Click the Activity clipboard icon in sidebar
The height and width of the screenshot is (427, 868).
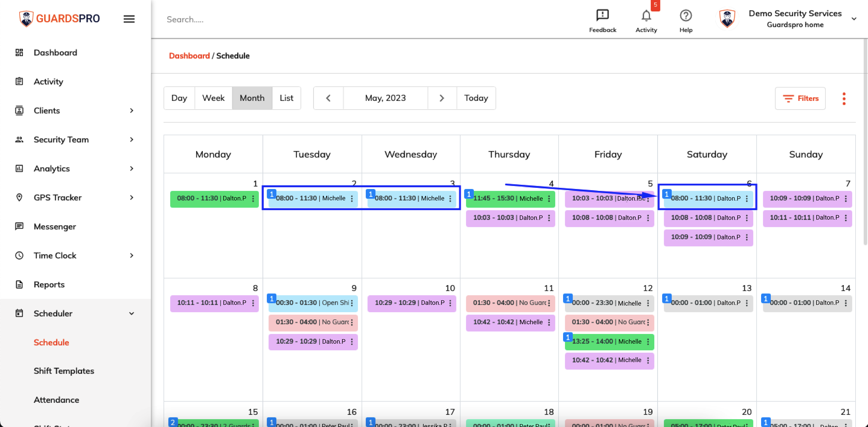click(19, 82)
